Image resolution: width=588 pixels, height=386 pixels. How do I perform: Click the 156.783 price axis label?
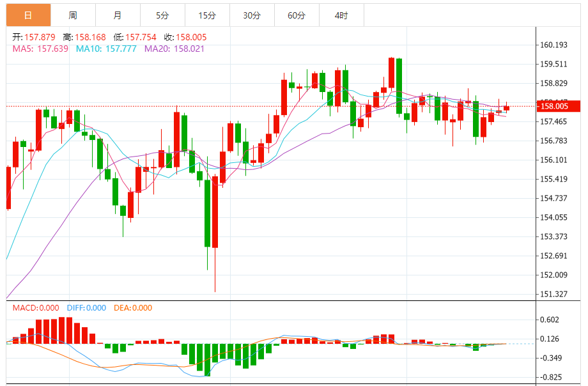tap(553, 141)
